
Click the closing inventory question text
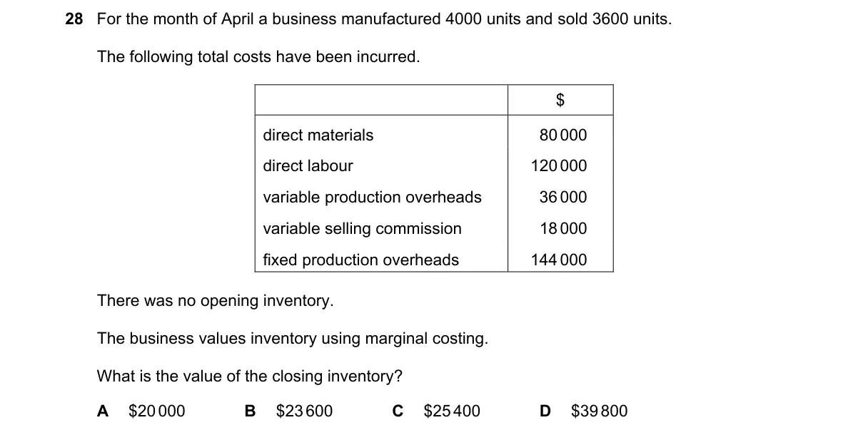(250, 376)
